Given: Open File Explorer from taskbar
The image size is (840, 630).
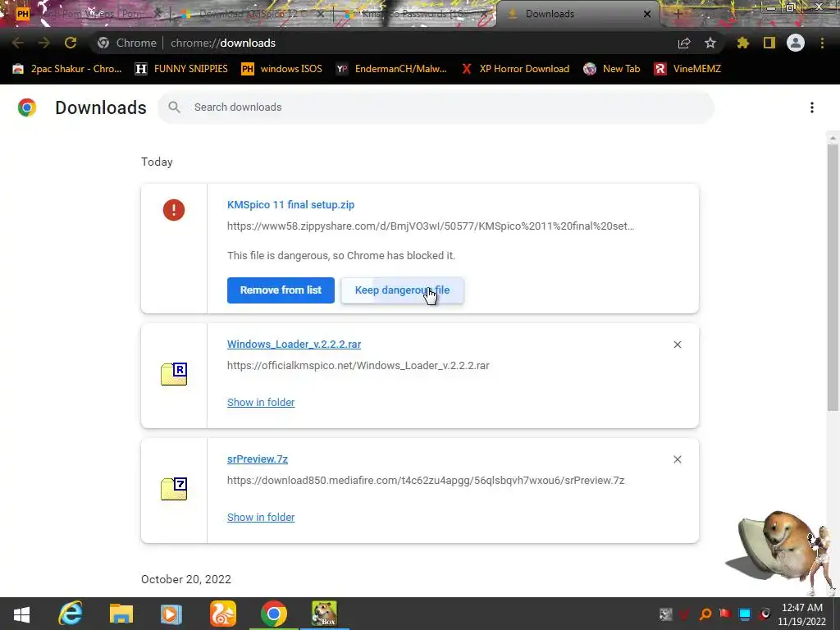Looking at the screenshot, I should click(121, 614).
